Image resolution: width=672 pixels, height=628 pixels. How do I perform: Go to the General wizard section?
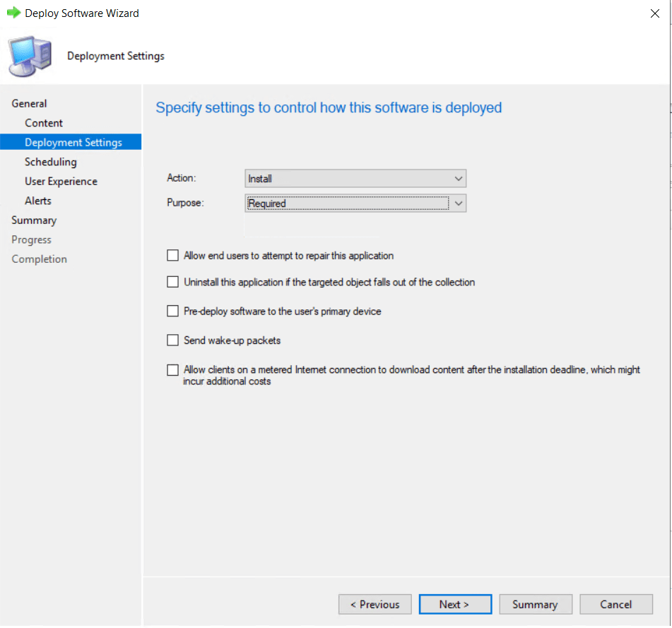pos(29,103)
